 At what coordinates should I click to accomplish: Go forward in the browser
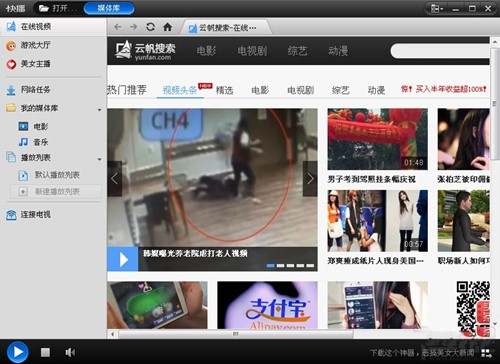click(134, 27)
